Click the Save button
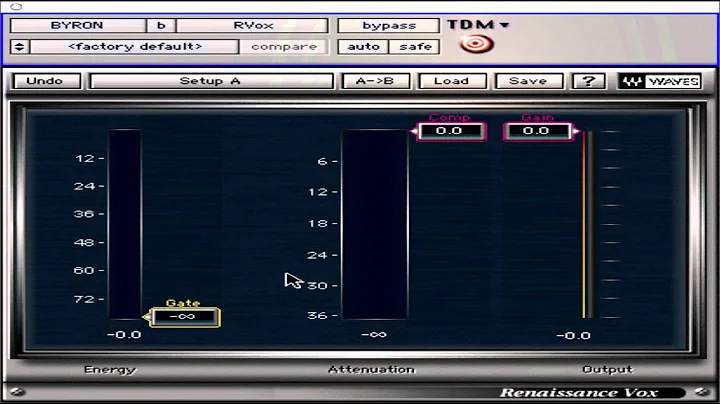The height and width of the screenshot is (404, 720). tap(529, 81)
